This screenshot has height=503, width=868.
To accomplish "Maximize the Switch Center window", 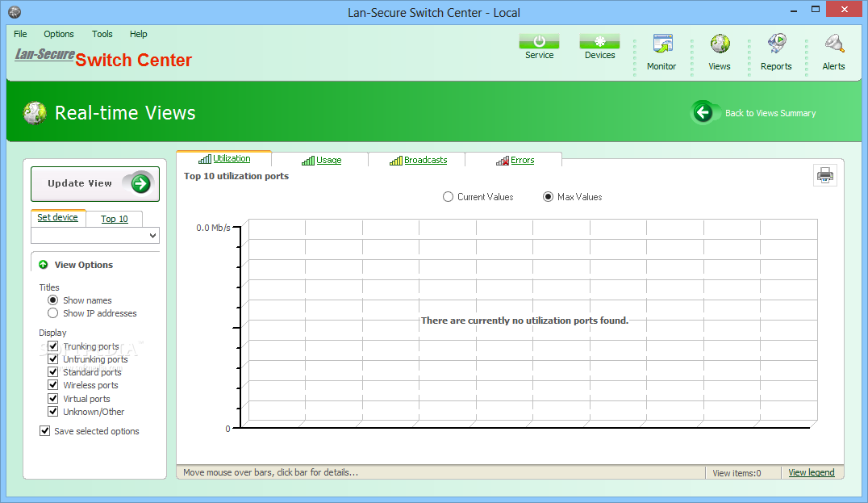I will click(x=816, y=10).
